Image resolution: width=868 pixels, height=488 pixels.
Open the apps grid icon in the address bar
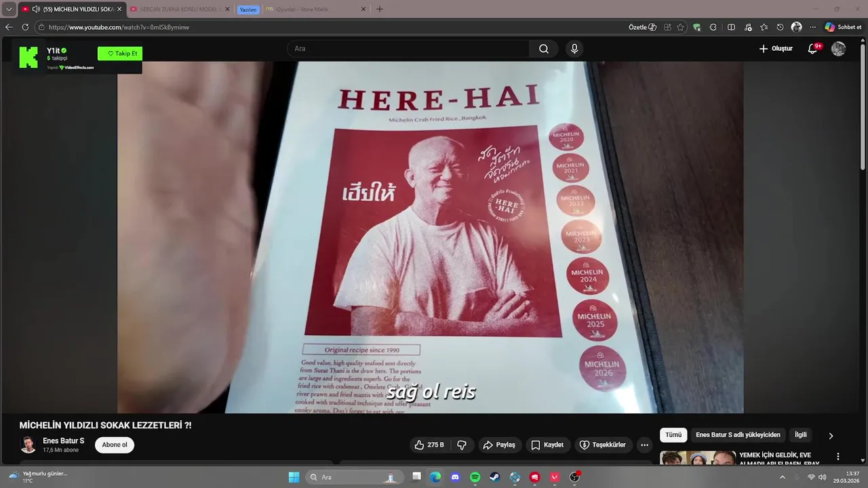pyautogui.click(x=668, y=27)
